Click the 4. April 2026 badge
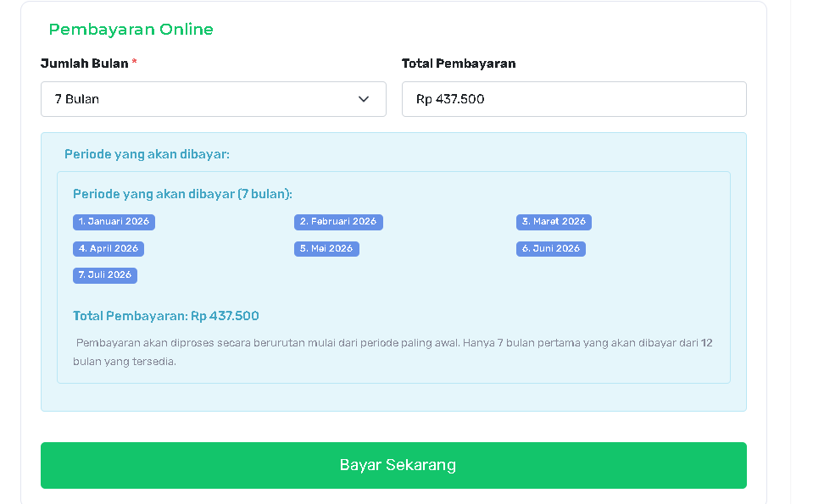 coord(109,249)
